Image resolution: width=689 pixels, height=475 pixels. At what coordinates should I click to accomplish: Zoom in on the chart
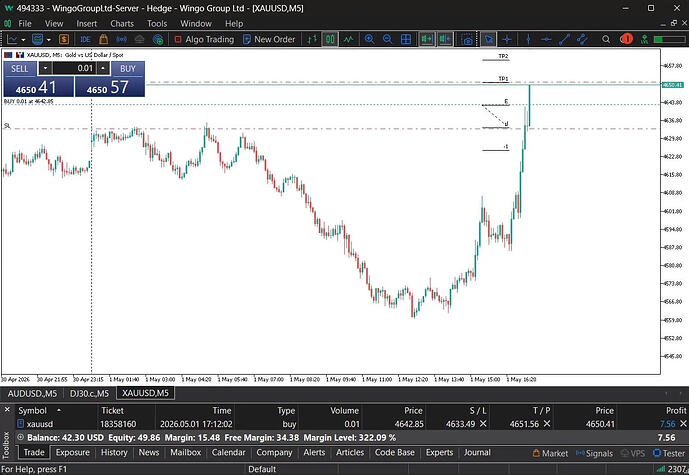[369, 40]
